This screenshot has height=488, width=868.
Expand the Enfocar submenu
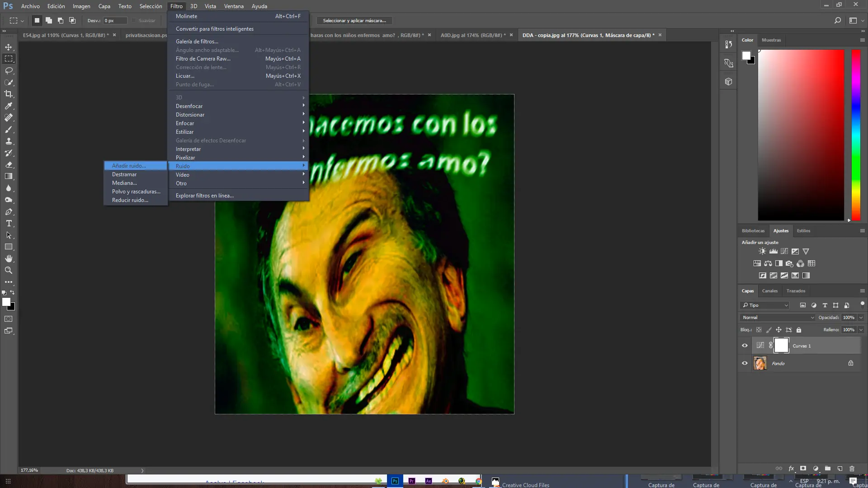[x=238, y=123]
